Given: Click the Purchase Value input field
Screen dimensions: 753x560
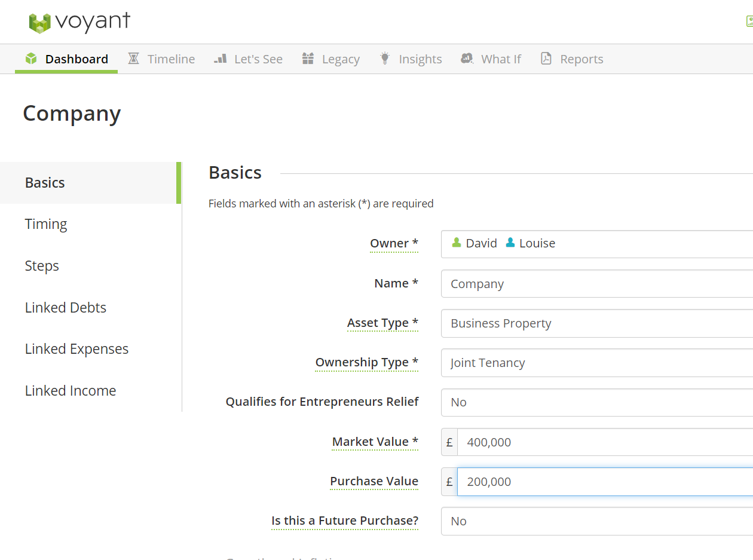Looking at the screenshot, I should [x=605, y=482].
